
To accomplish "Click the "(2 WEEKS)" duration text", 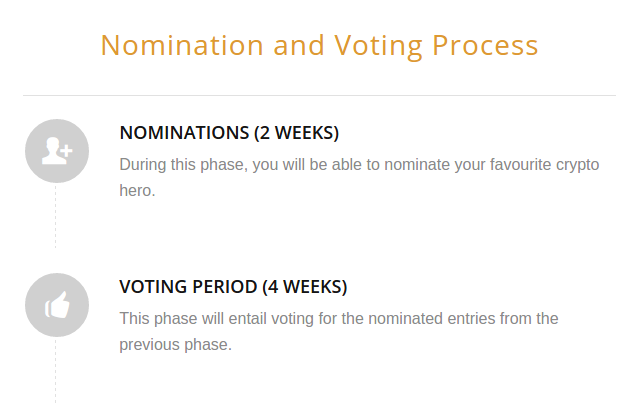I will 297,133.
